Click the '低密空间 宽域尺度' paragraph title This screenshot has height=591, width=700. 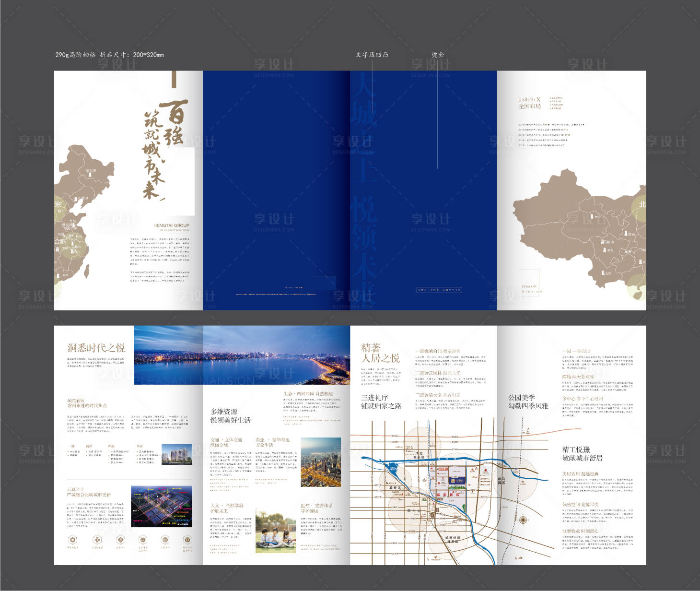pyautogui.click(x=581, y=504)
